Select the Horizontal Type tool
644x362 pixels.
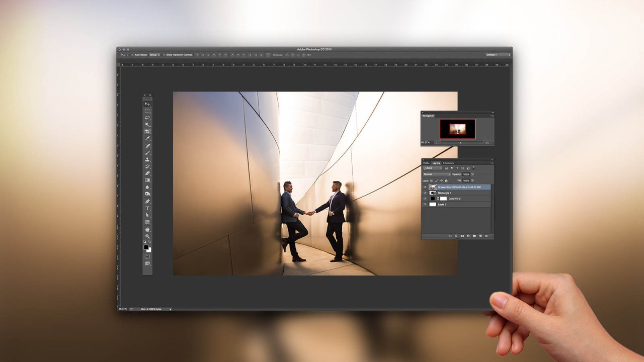(147, 208)
